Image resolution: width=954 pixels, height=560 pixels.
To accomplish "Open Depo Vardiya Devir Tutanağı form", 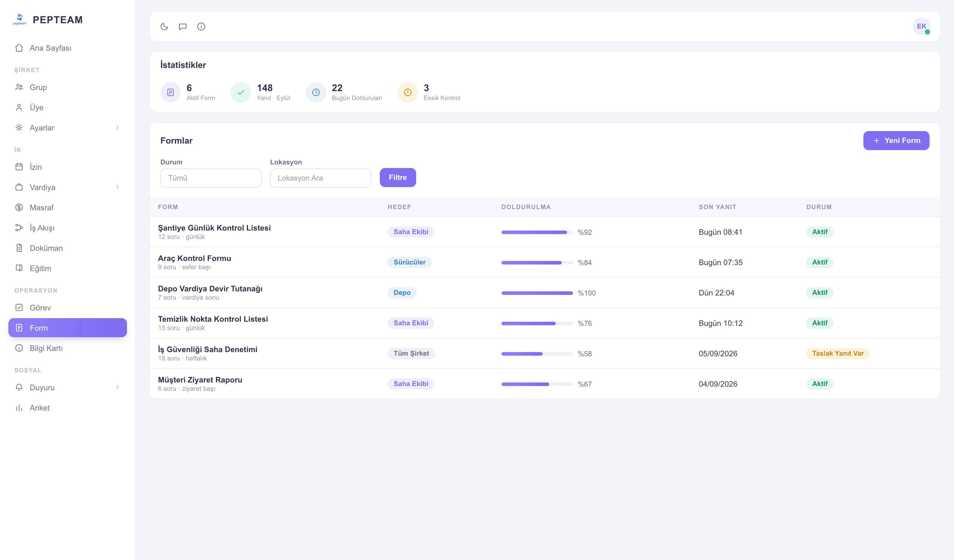I will click(x=210, y=289).
